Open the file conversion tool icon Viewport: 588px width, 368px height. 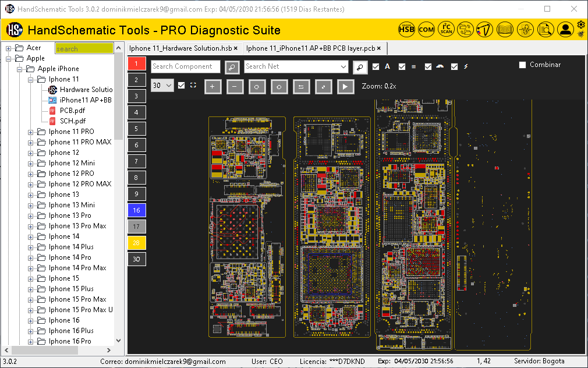click(x=465, y=30)
